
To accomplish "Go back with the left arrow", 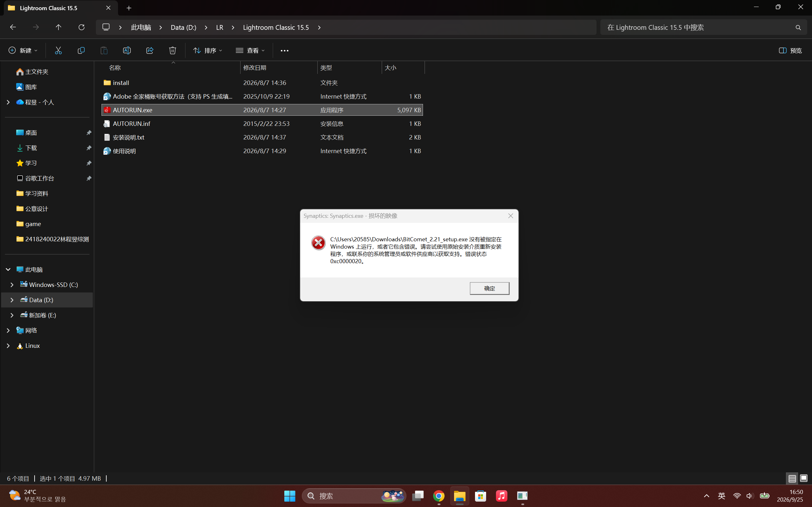I will tap(13, 27).
